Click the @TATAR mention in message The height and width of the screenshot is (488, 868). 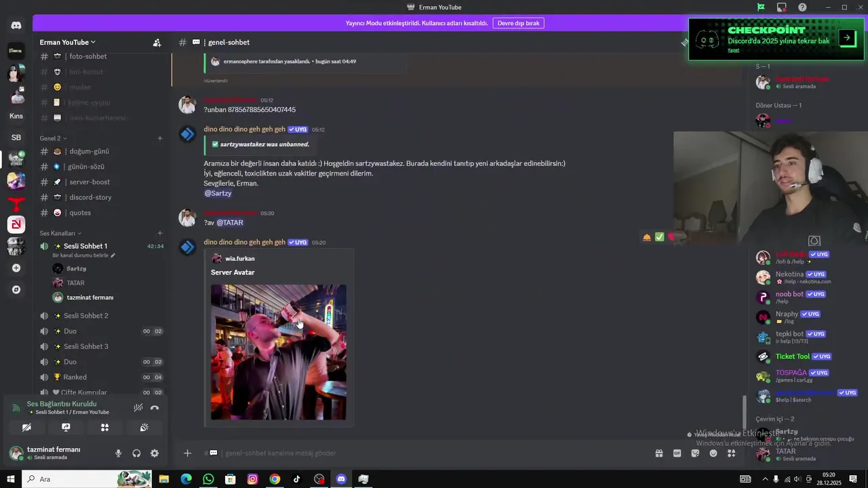click(230, 222)
